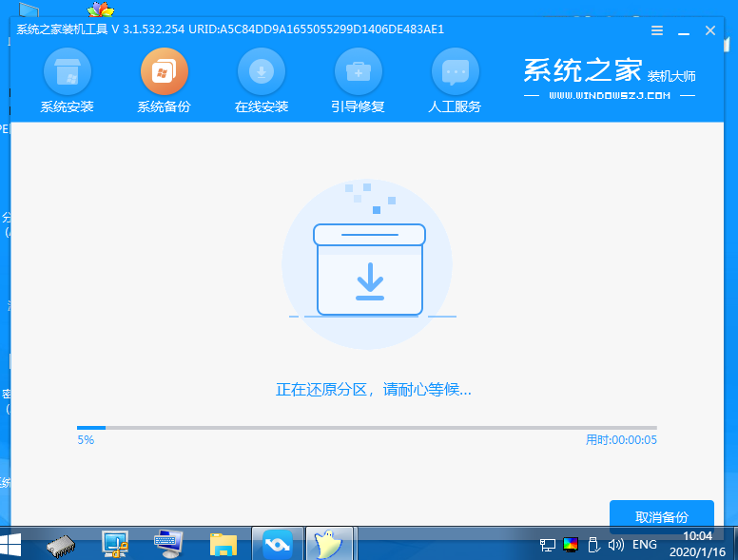Open the 系统安装 (System Install) section

[x=67, y=81]
